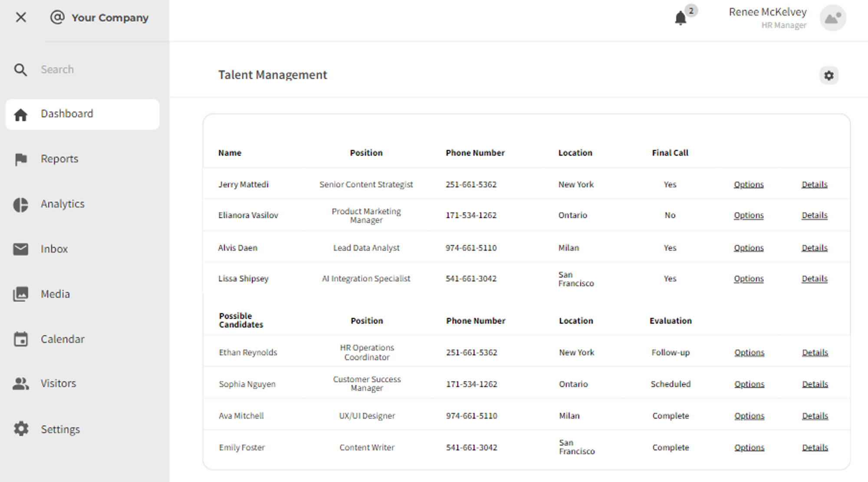Open Options for Alvis Daen
Viewport: 868px width, 482px height.
[x=748, y=248]
